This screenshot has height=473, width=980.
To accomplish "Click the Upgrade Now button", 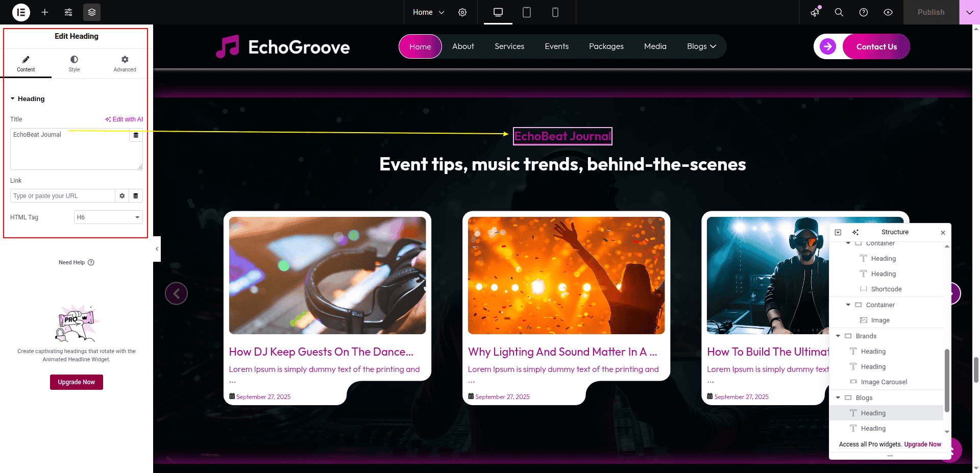I will [77, 382].
